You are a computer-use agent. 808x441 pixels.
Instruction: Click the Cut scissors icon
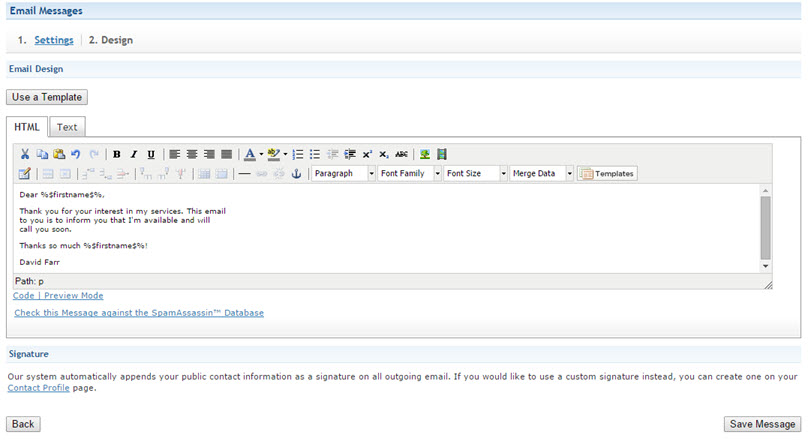[25, 154]
